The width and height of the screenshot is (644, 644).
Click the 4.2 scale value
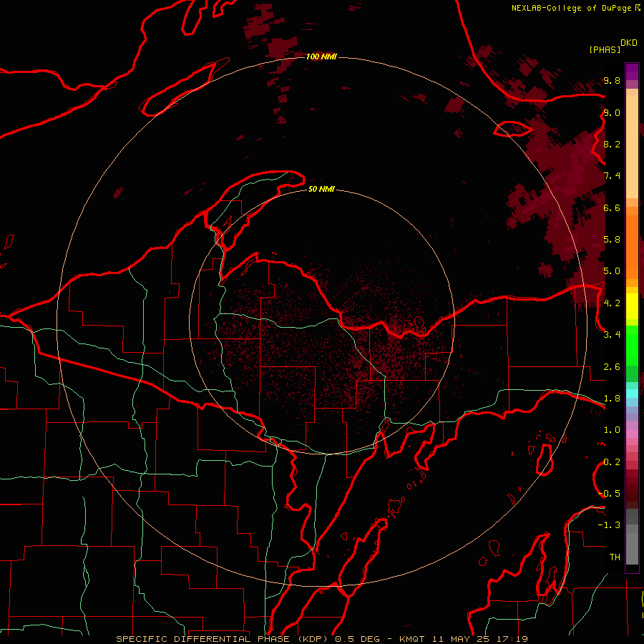(x=612, y=303)
